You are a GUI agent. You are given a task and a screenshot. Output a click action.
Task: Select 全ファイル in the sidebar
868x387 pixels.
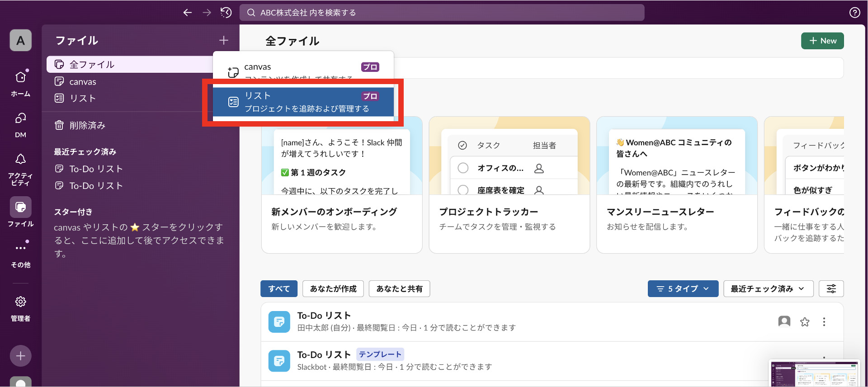[130, 64]
